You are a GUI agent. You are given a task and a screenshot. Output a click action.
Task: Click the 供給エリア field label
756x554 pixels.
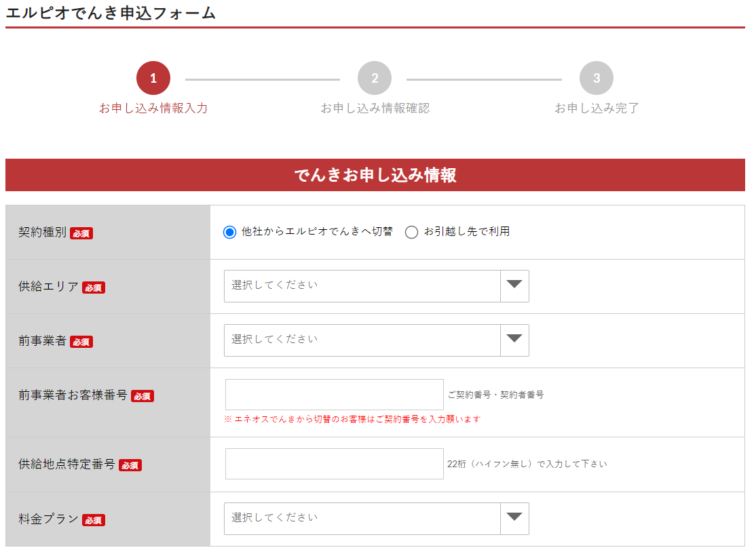[48, 287]
